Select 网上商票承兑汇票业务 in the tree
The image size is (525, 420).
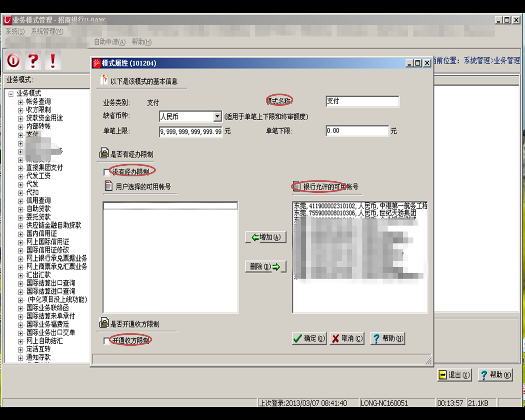coord(57,267)
